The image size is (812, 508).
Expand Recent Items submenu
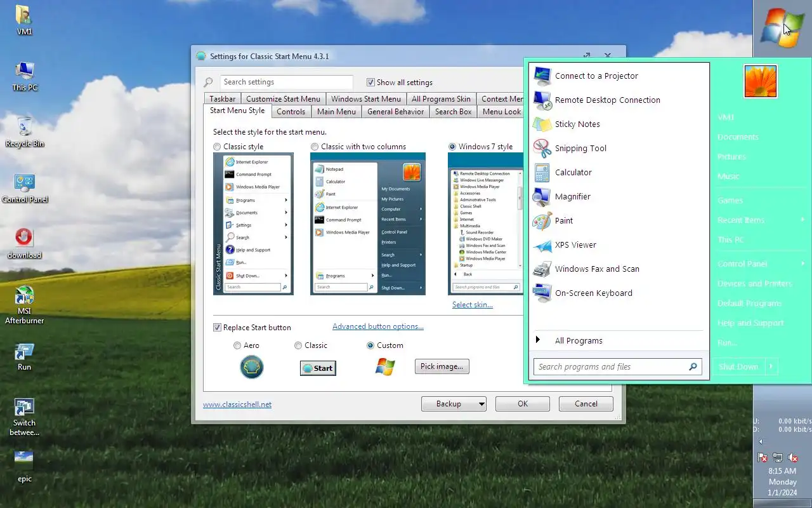click(x=803, y=220)
